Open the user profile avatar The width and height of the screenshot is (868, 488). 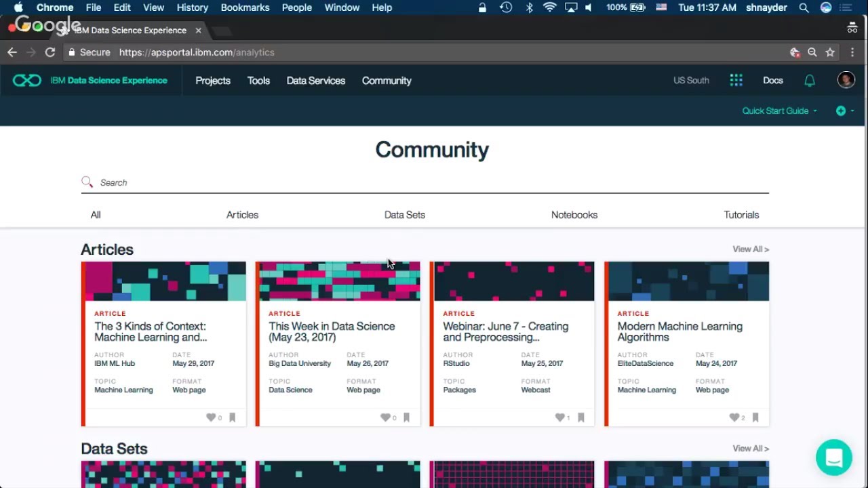coord(846,80)
